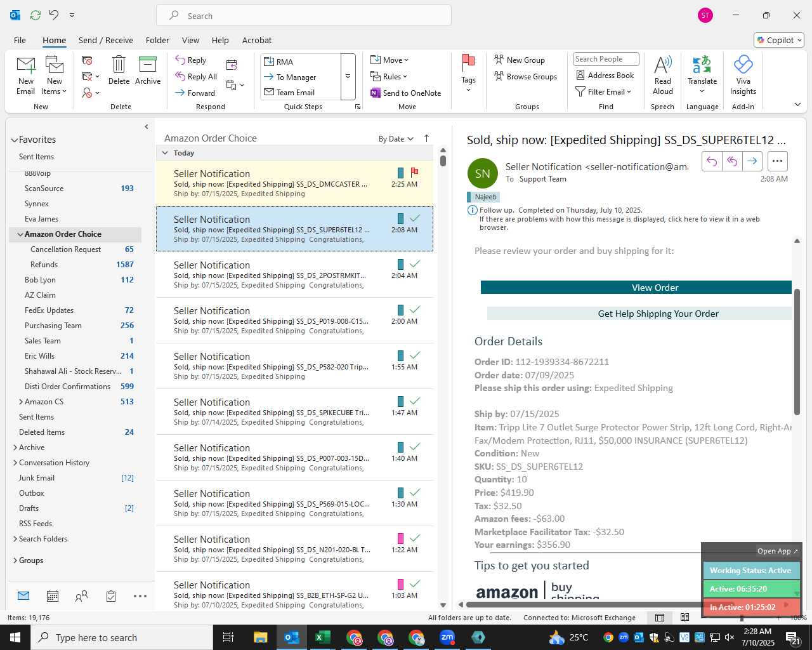Toggle completed checkmark on 1:30 AM email
812x650 pixels.
415,492
